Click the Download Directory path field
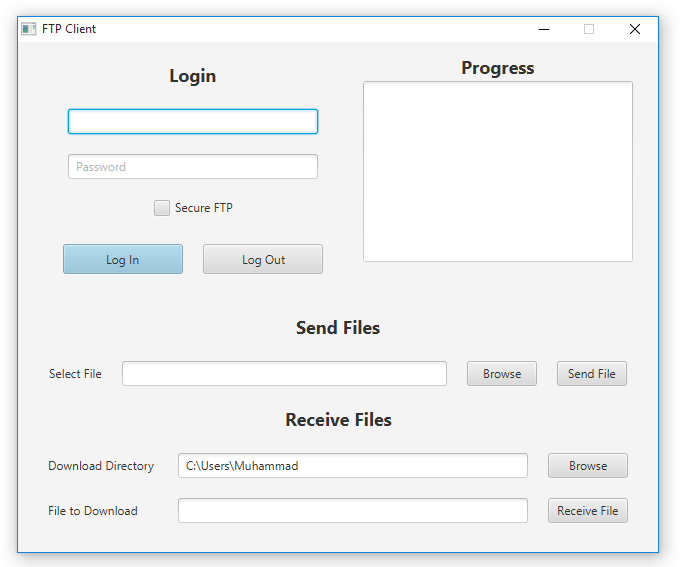 coord(352,466)
